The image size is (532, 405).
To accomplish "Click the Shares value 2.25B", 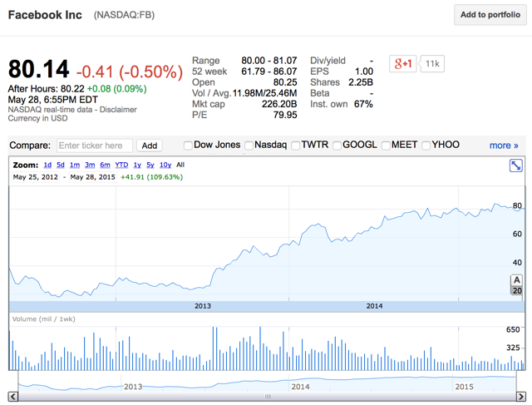I will coord(361,82).
